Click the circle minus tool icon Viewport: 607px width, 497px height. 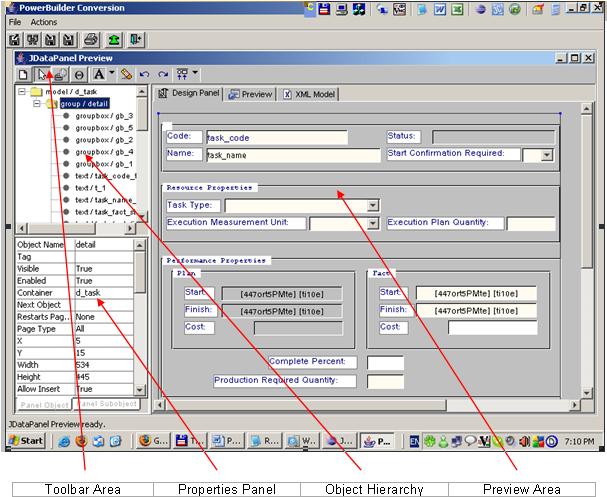coord(79,74)
